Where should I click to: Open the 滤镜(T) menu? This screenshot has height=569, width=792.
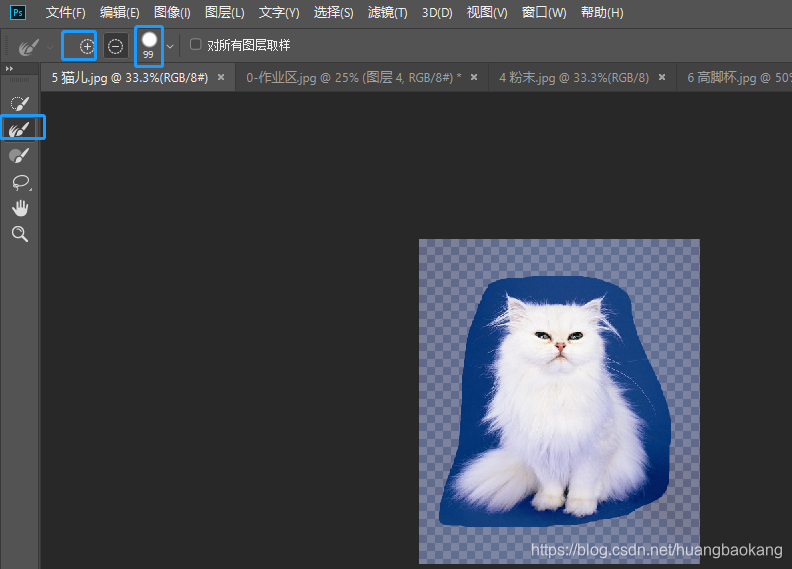point(387,13)
